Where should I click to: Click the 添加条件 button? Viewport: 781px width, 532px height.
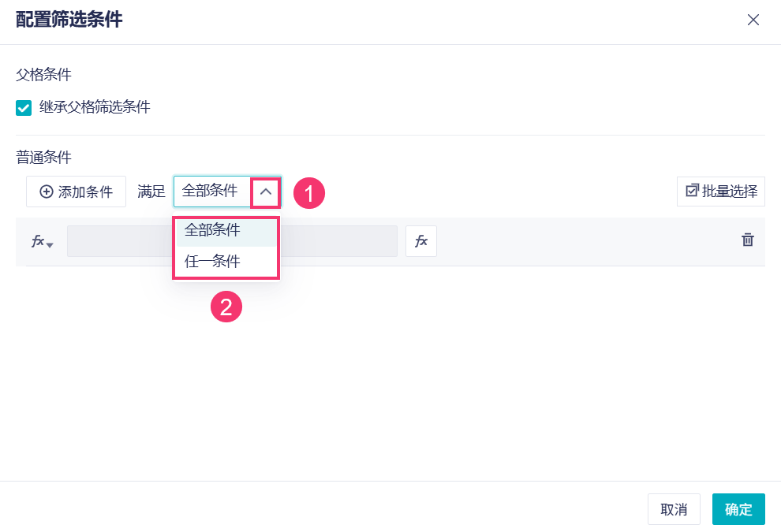[76, 192]
